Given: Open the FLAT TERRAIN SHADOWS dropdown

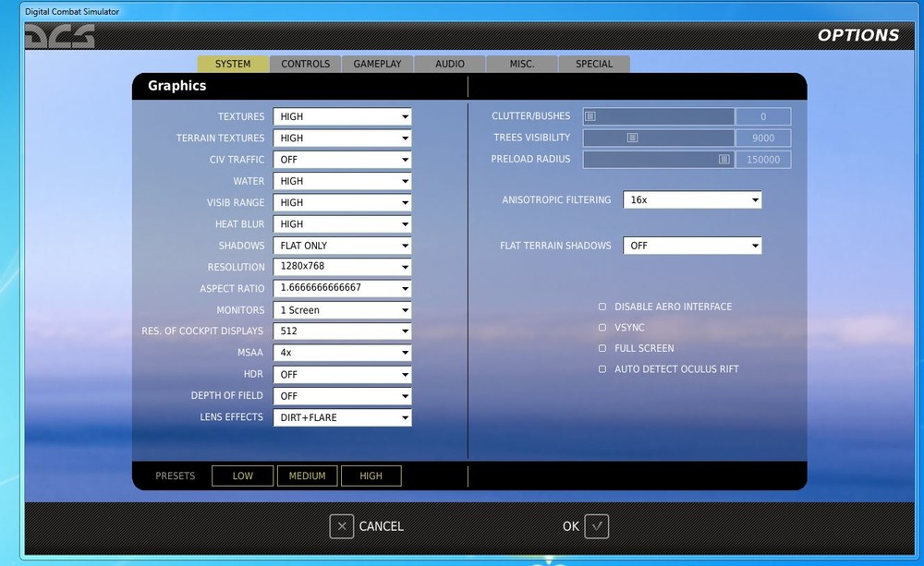Looking at the screenshot, I should [x=692, y=246].
